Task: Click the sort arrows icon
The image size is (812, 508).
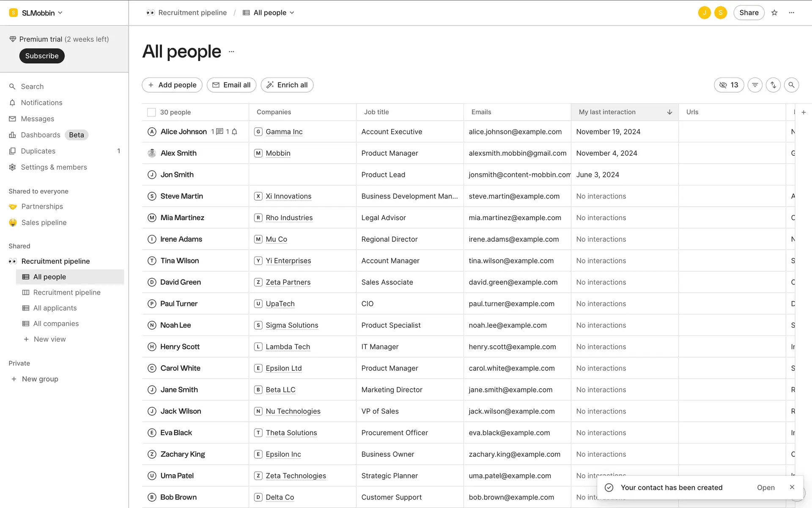Action: point(773,85)
